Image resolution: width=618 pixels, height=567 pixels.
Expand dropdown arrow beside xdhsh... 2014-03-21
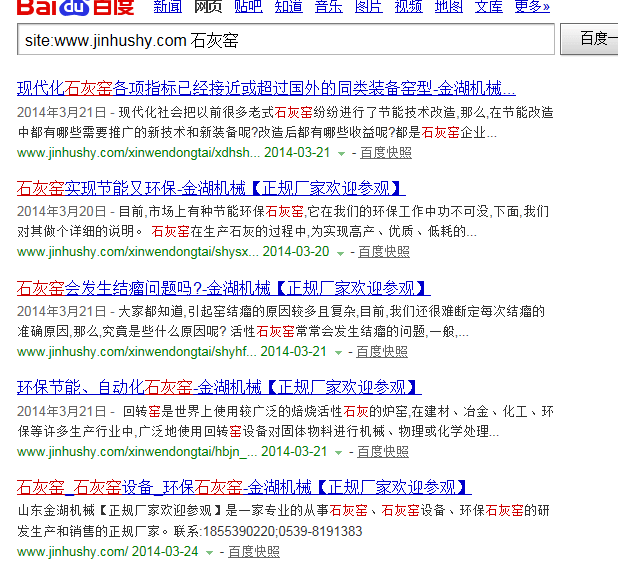coord(341,154)
